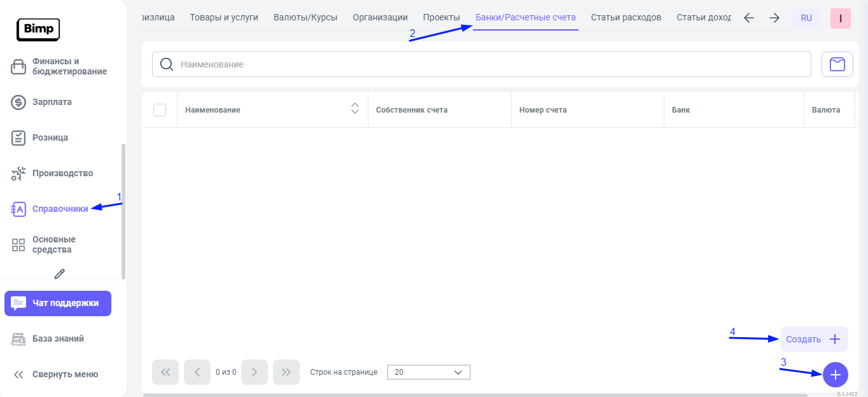Click the pencil edit menu icon
This screenshot has height=397, width=868.
[60, 274]
